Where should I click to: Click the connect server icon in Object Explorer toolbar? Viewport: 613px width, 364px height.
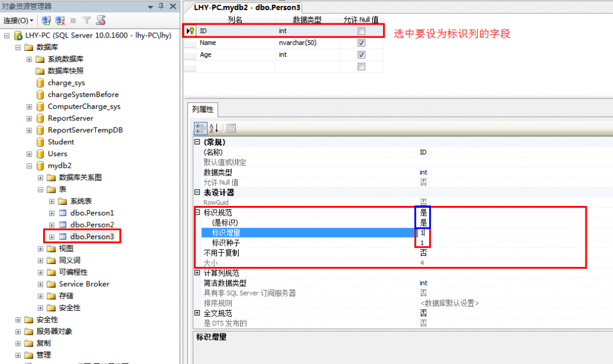pyautogui.click(x=46, y=20)
